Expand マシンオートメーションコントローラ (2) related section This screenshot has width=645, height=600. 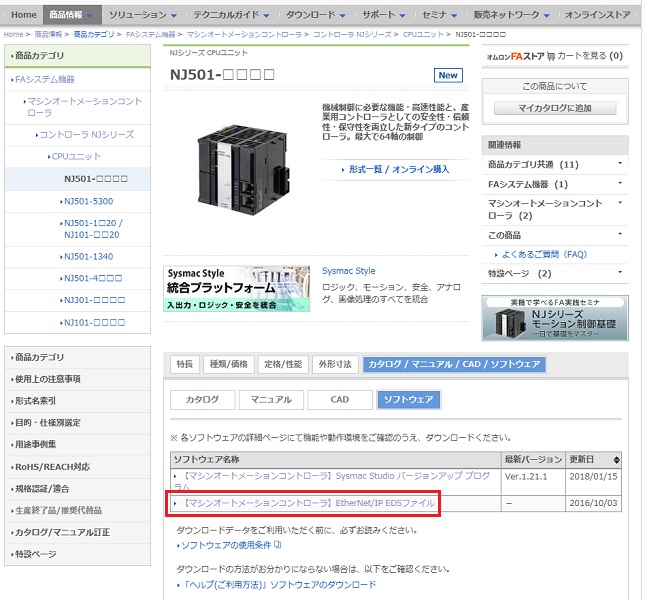[555, 209]
